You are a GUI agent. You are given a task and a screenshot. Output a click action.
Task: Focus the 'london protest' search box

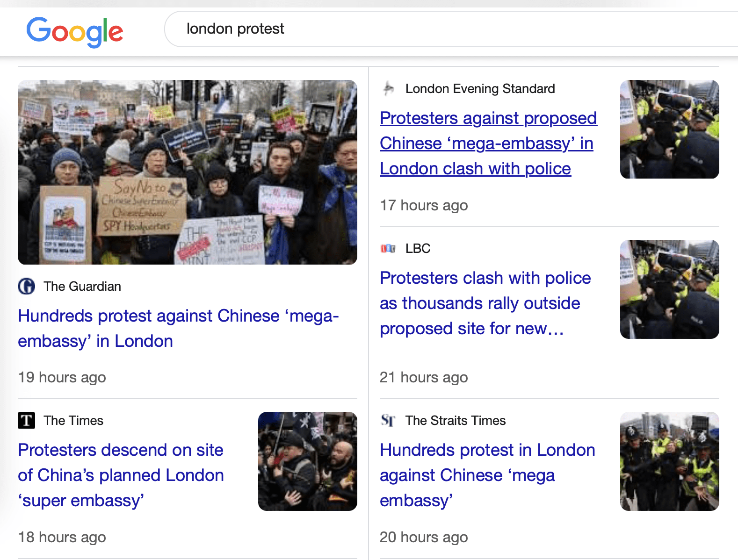[x=421, y=29]
